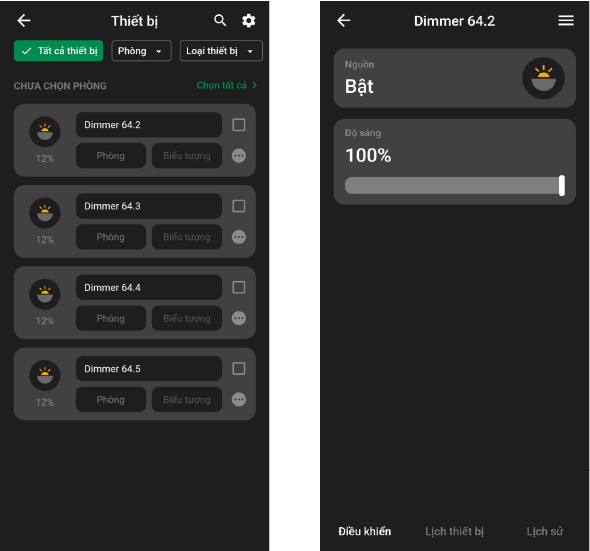Tap the lamp icon of Dimmer 64.2 card

click(x=45, y=131)
